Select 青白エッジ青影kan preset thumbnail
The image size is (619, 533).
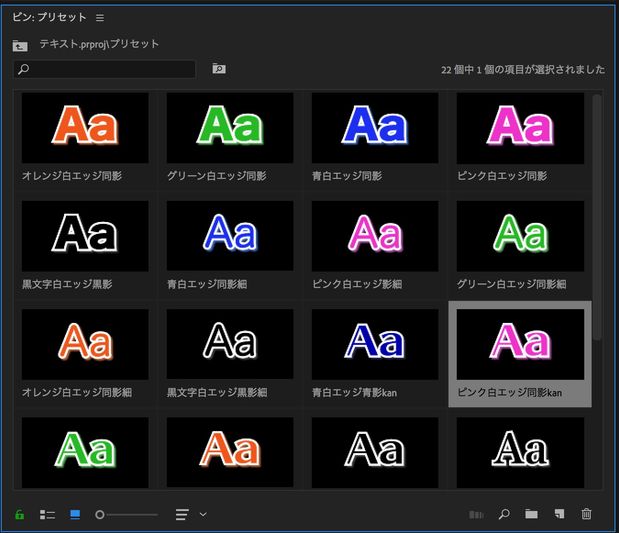point(375,344)
